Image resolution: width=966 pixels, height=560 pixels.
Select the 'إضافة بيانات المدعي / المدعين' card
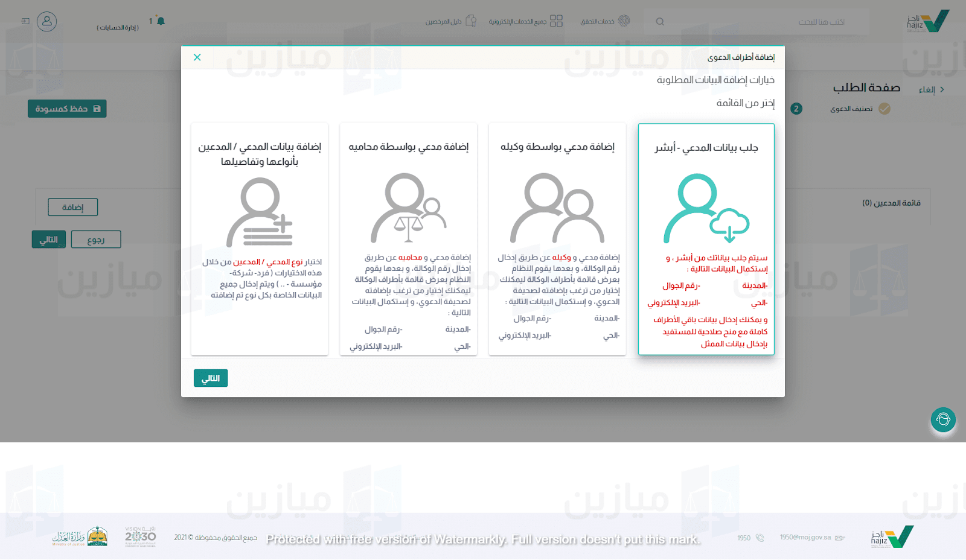(x=260, y=240)
